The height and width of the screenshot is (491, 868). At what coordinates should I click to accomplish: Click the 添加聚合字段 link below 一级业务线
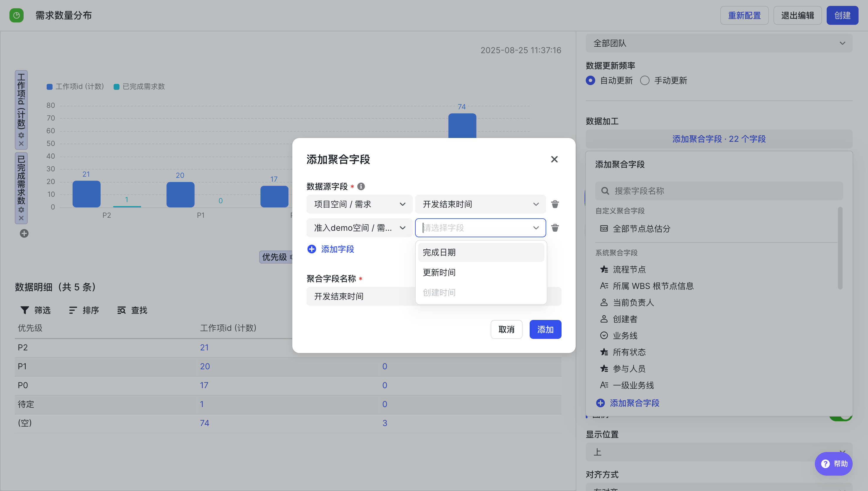pos(628,403)
